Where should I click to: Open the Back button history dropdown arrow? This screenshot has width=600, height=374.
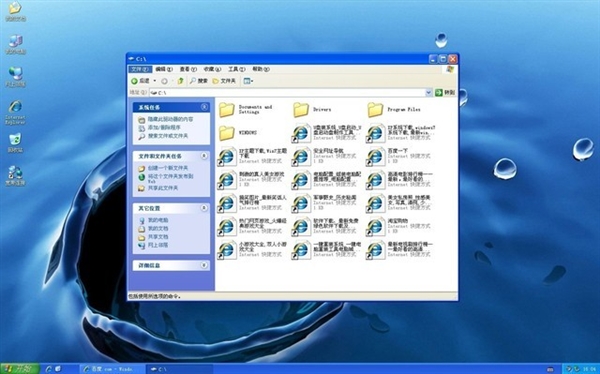pos(155,81)
